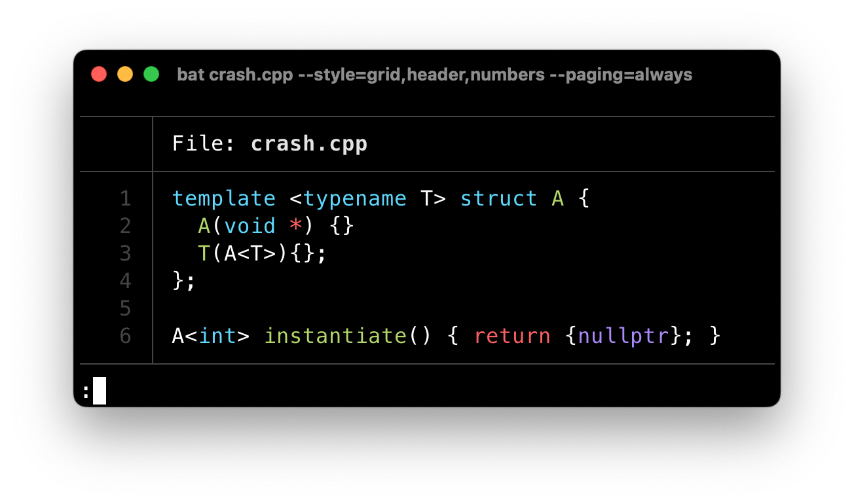The image size is (854, 504).
Task: Close the terminal window with red button
Action: pos(99,75)
